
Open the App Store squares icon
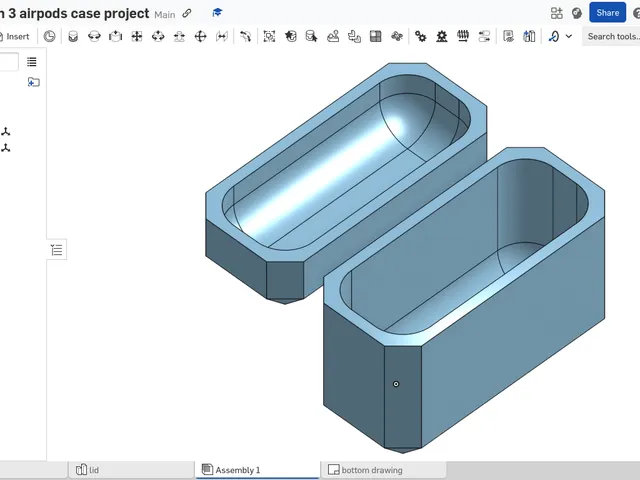pyautogui.click(x=557, y=13)
